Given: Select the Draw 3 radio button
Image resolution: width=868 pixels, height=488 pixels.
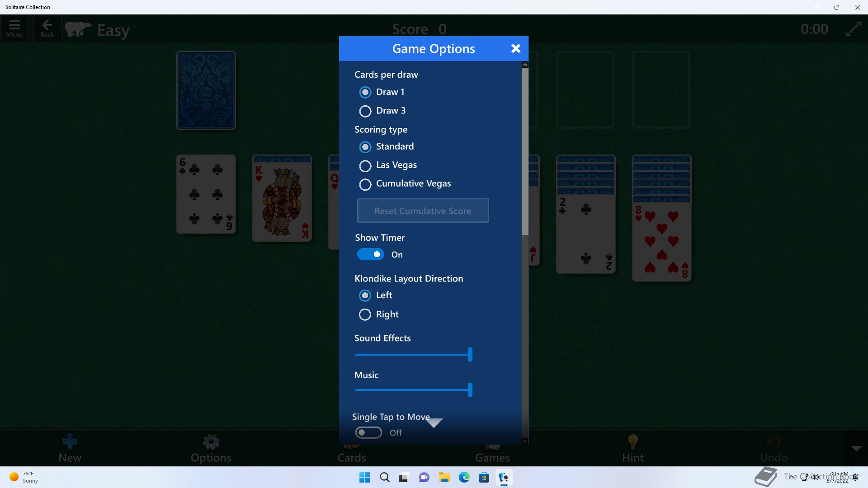Looking at the screenshot, I should [x=365, y=111].
